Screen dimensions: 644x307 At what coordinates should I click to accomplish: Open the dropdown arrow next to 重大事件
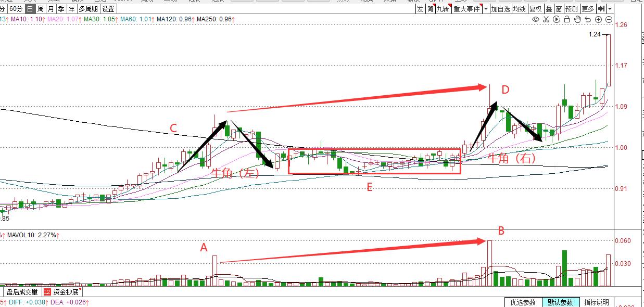[x=486, y=9]
